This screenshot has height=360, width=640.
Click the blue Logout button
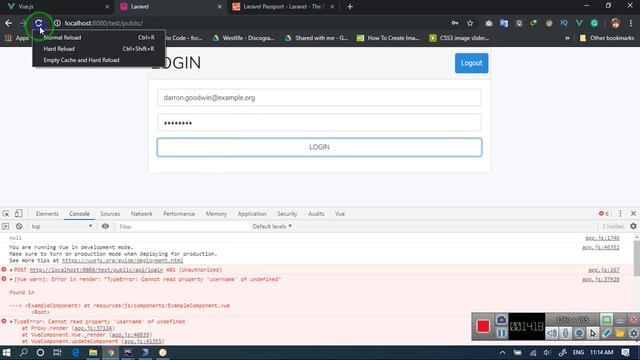[x=471, y=63]
